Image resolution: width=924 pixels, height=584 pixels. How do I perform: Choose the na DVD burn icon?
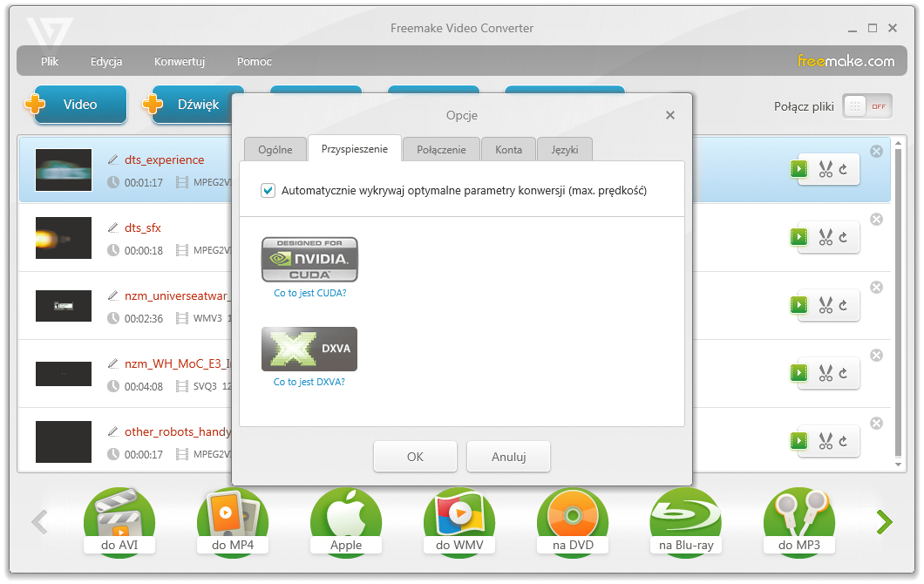pos(573,522)
